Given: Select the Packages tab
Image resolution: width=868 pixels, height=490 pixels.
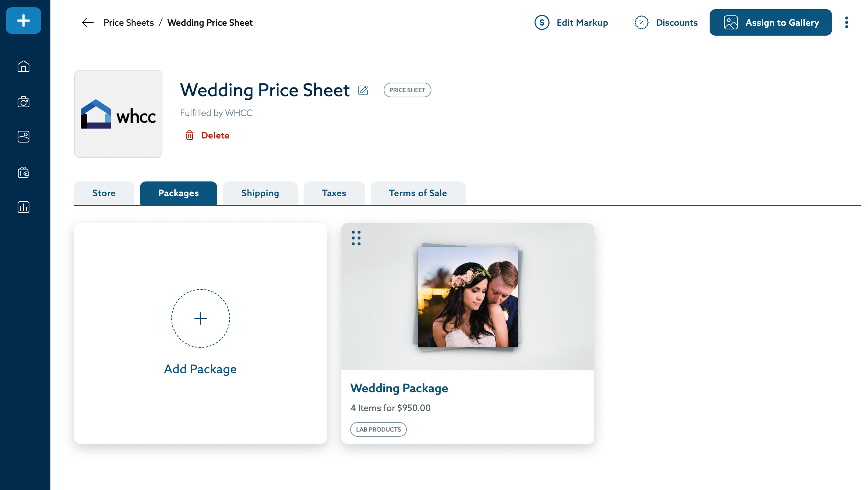Looking at the screenshot, I should tap(179, 193).
